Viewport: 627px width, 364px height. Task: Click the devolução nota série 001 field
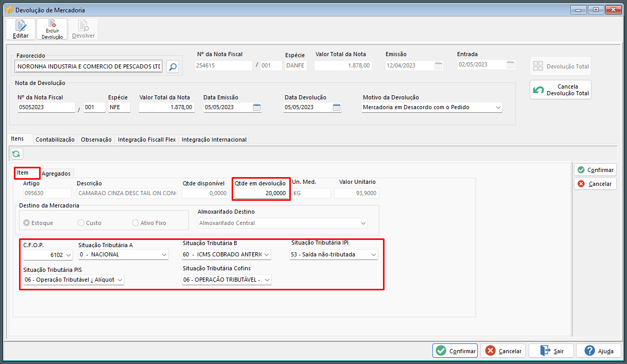coord(95,107)
